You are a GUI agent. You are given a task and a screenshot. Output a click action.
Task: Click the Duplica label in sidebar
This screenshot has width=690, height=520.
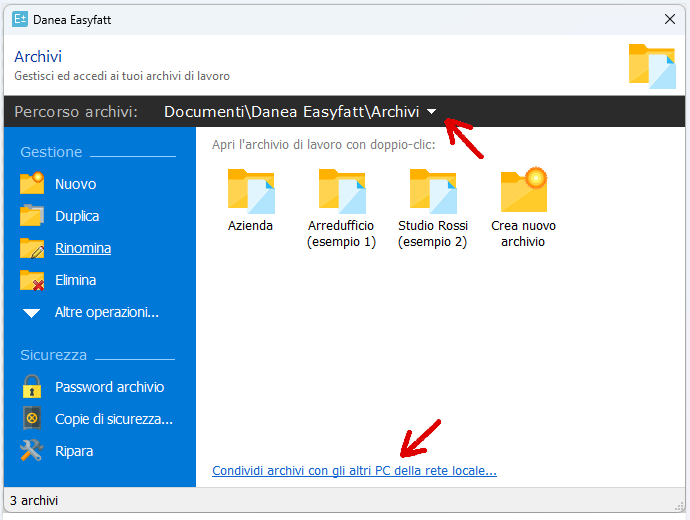click(77, 216)
